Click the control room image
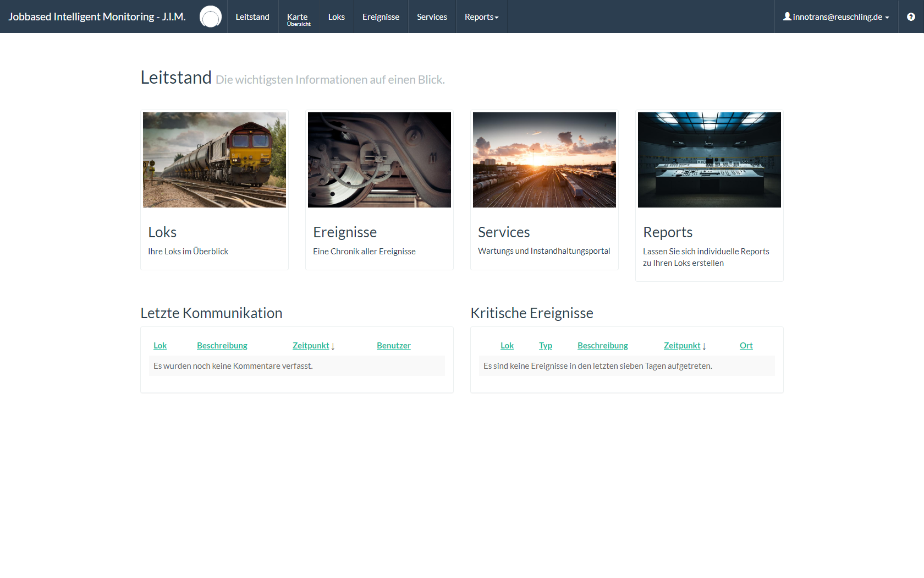The height and width of the screenshot is (578, 924). coord(710,160)
